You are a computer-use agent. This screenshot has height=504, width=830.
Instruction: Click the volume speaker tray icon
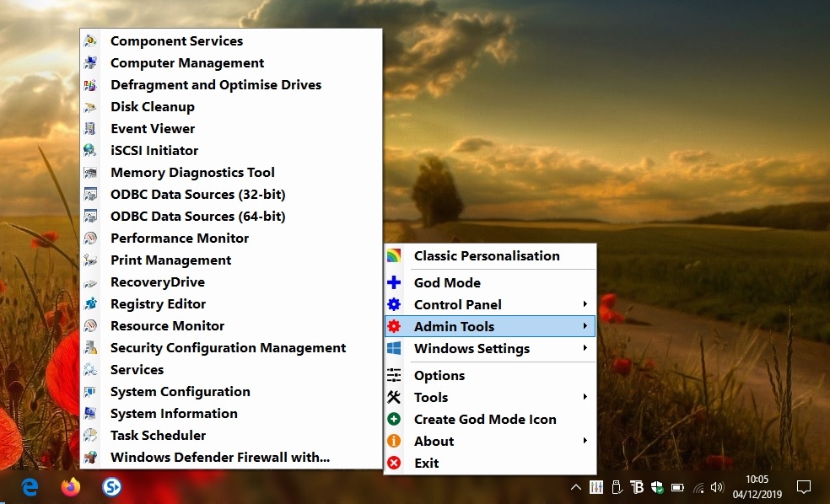(717, 488)
